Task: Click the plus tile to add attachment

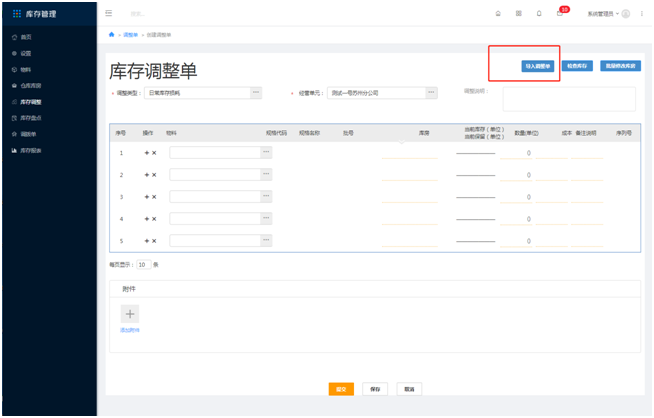Action: pos(130,314)
